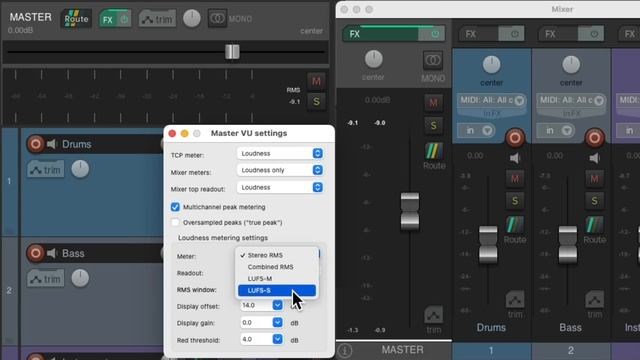The image size is (640, 360).
Task: Click the Mixer master volume fader
Action: pos(410,211)
